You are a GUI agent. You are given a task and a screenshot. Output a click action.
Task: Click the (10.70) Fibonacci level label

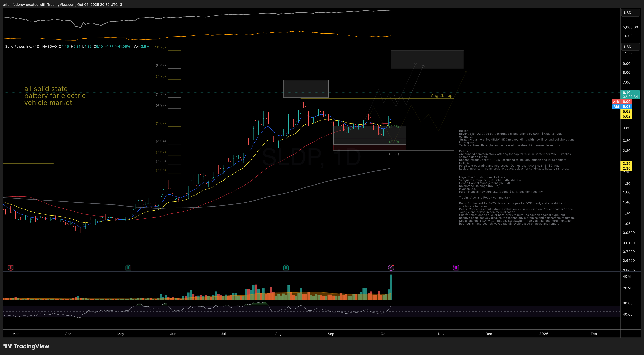tap(160, 47)
